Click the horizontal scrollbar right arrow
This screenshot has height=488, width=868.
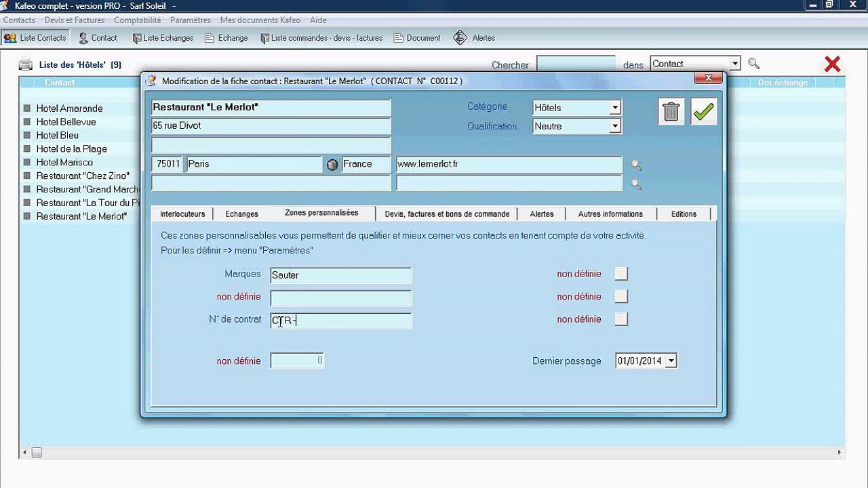pyautogui.click(x=839, y=452)
